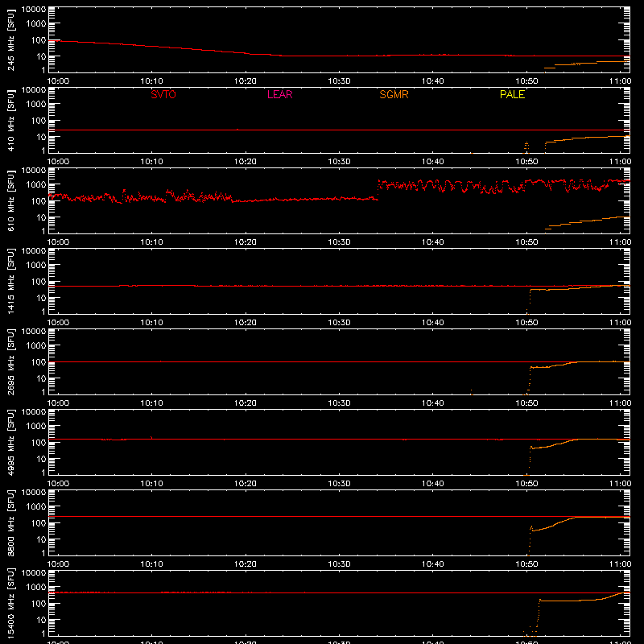Click the 1000 tick value on 410 MHz axis

pyautogui.click(x=36, y=105)
